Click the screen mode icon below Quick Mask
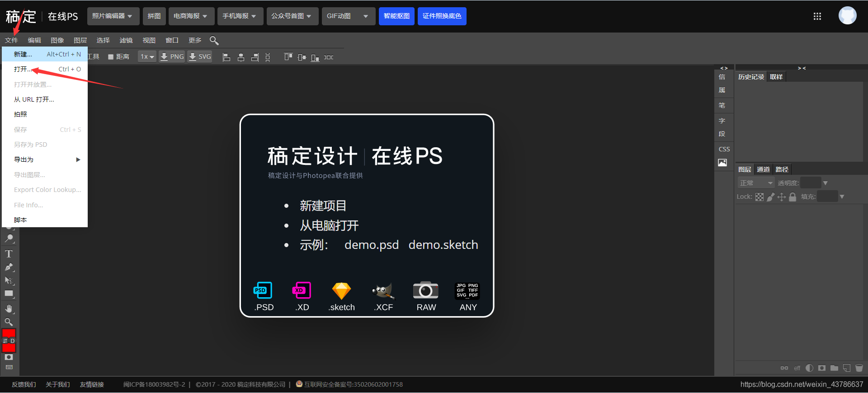Screen dimensions: 868x393 tap(9, 367)
